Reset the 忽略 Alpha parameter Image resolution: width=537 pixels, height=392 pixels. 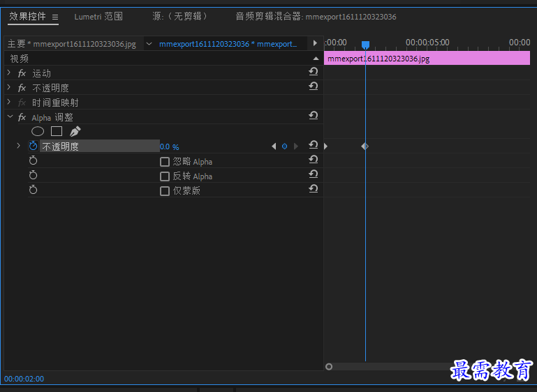[x=313, y=160]
